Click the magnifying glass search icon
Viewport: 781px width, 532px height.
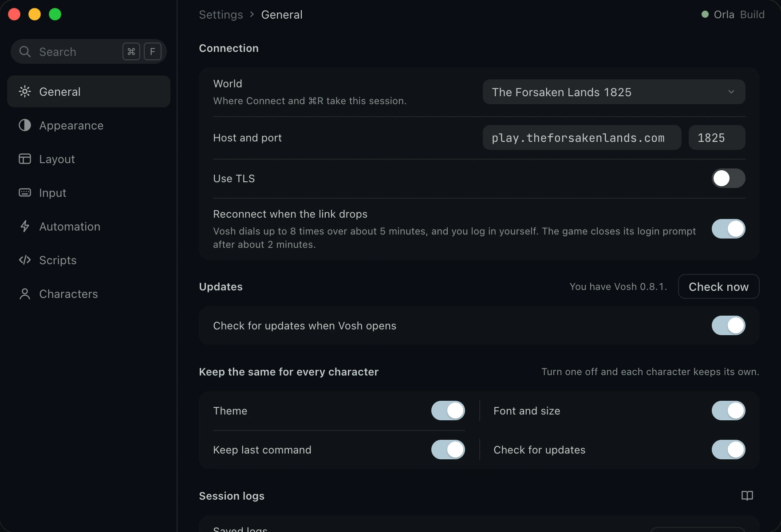tap(25, 52)
